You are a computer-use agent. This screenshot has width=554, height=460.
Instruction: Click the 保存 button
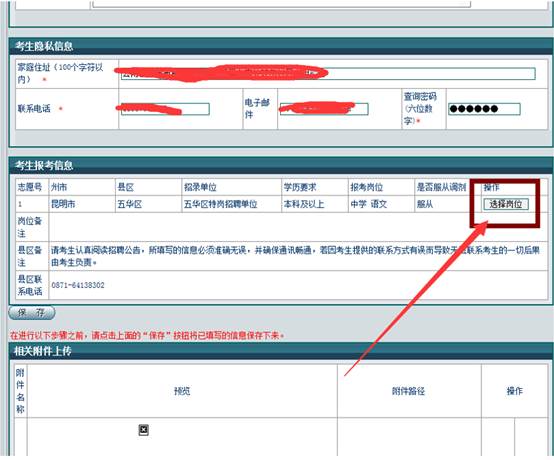click(32, 313)
